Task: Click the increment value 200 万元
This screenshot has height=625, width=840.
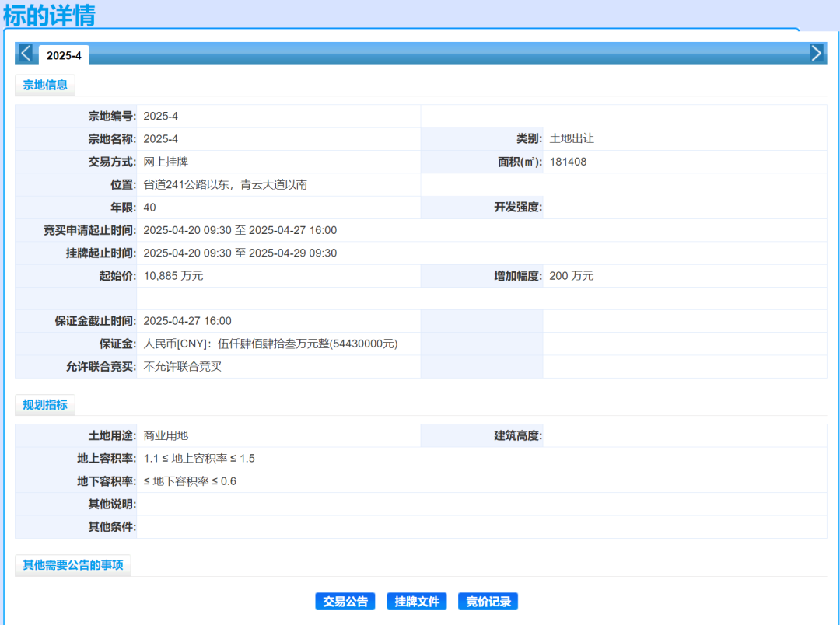Action: click(572, 276)
